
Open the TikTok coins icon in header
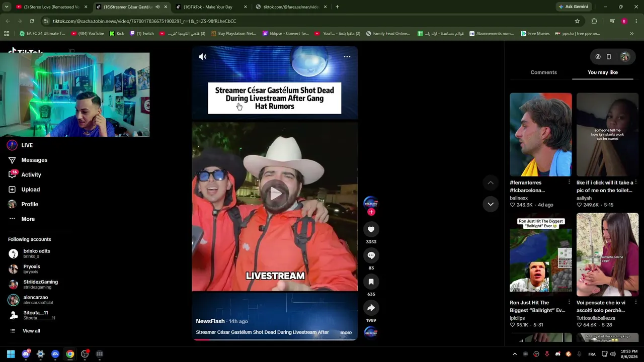coord(598,57)
